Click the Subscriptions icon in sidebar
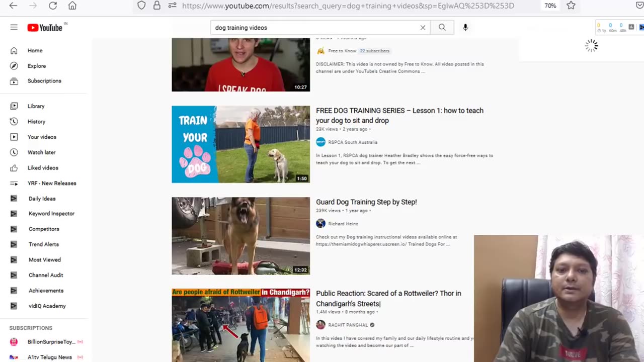Viewport: 644px width, 362px height. point(14,81)
